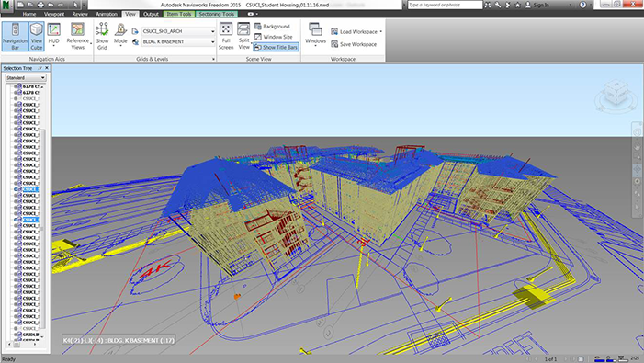Click the keyword search field
Viewport: 644px width, 363px height.
(x=445, y=5)
